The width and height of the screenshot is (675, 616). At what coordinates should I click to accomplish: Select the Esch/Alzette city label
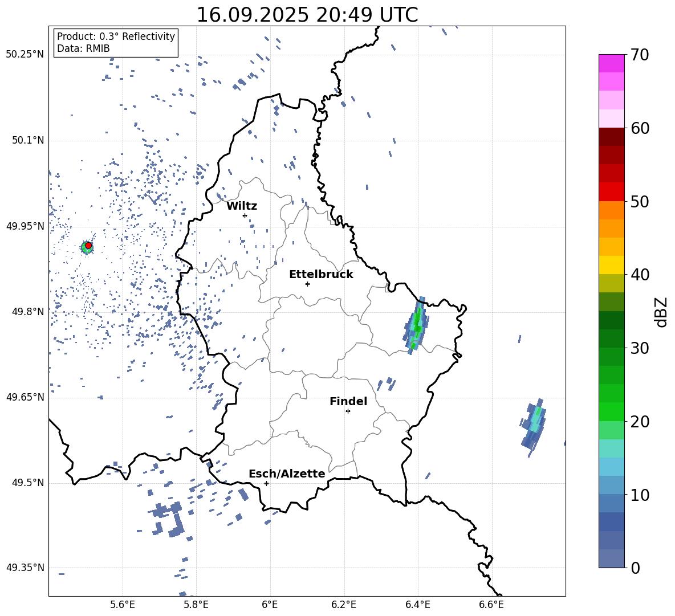coord(287,474)
